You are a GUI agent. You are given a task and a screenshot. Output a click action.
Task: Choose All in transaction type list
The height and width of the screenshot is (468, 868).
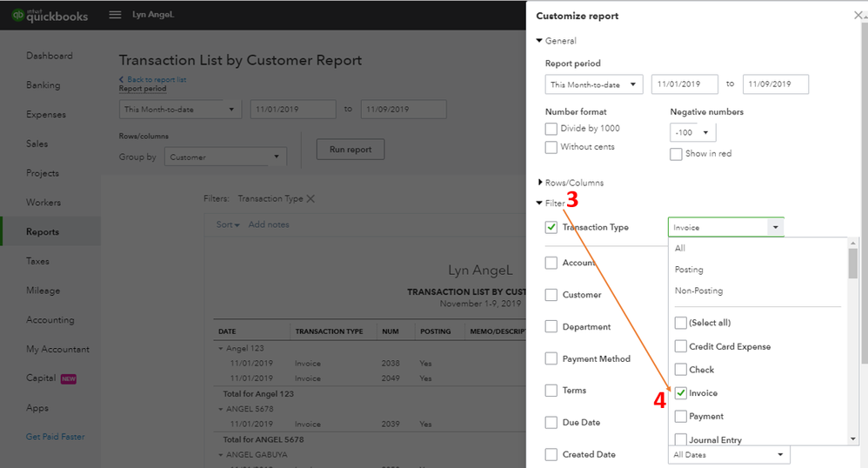click(680, 248)
